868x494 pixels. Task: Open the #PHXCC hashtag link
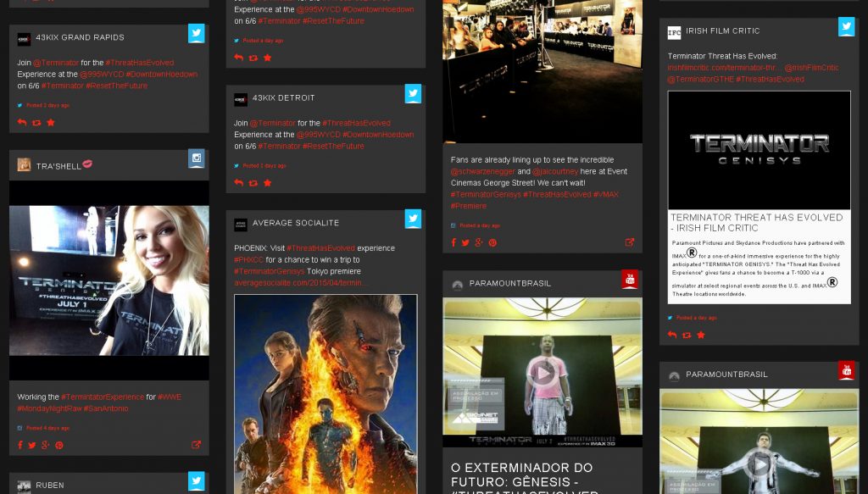pos(248,259)
